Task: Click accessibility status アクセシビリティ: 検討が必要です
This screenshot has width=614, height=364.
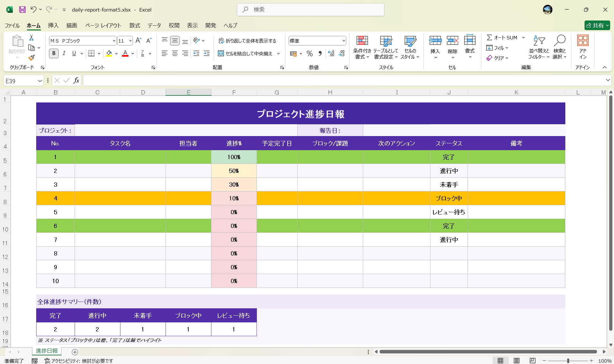Action: [x=79, y=361]
